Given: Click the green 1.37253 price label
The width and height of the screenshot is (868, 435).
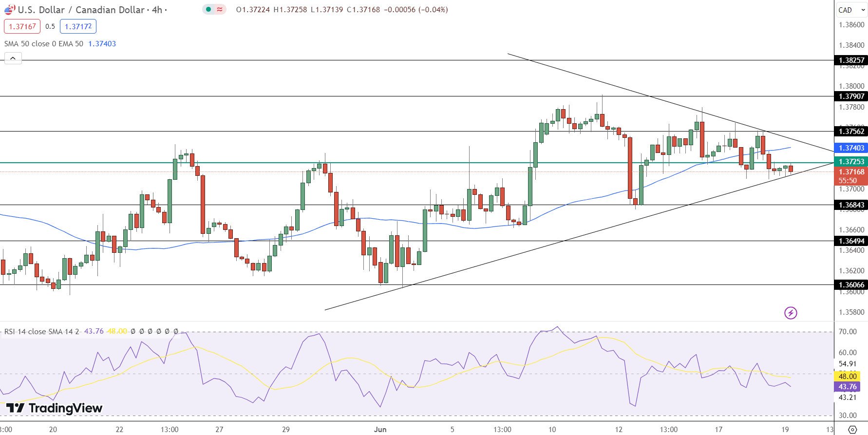Looking at the screenshot, I should [851, 162].
